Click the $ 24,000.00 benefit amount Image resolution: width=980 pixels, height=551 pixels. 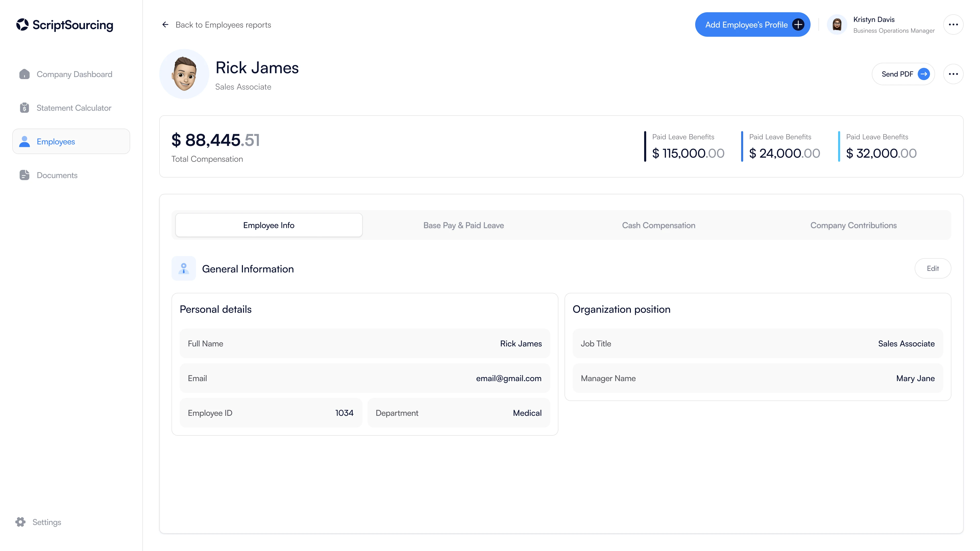pos(785,153)
